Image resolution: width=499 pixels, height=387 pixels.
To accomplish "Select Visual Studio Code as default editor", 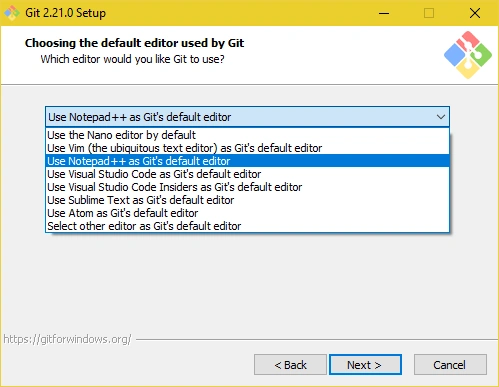I will (x=247, y=174).
